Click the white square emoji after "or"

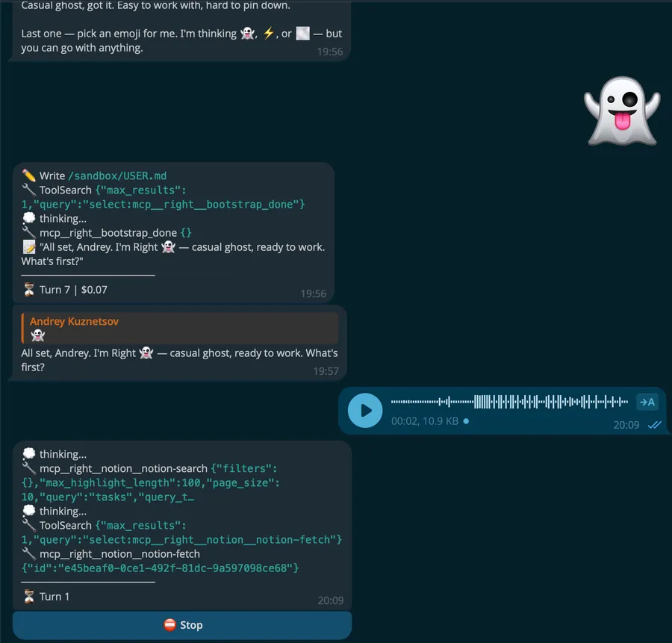[x=302, y=34]
